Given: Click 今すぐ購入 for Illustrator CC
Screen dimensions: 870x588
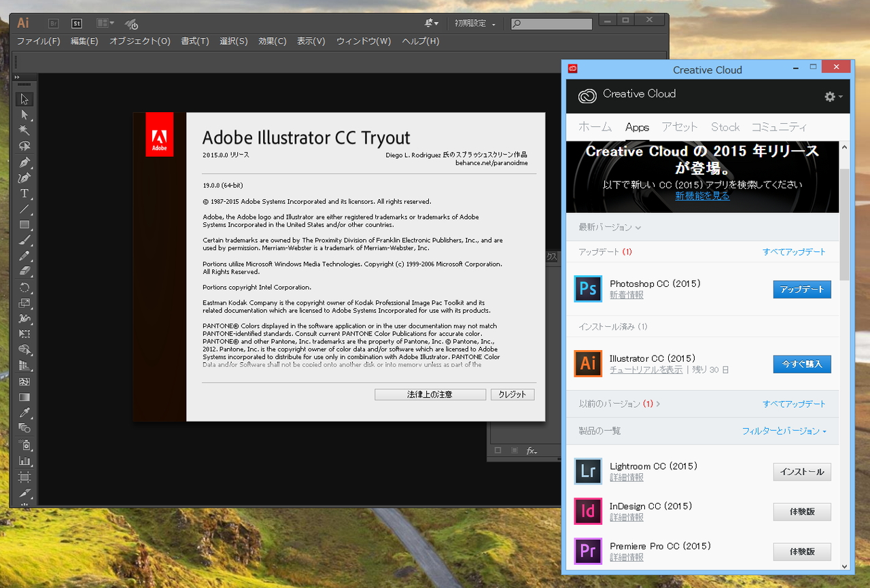Looking at the screenshot, I should [802, 364].
